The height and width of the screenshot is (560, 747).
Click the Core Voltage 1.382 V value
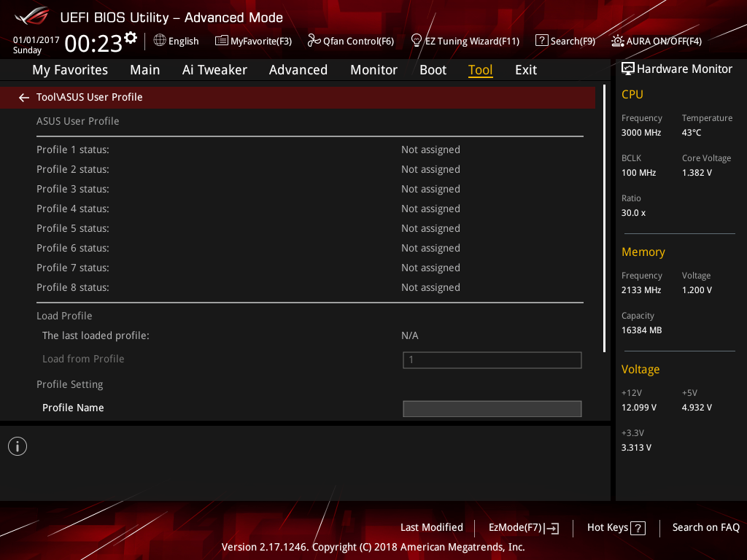coord(697,173)
